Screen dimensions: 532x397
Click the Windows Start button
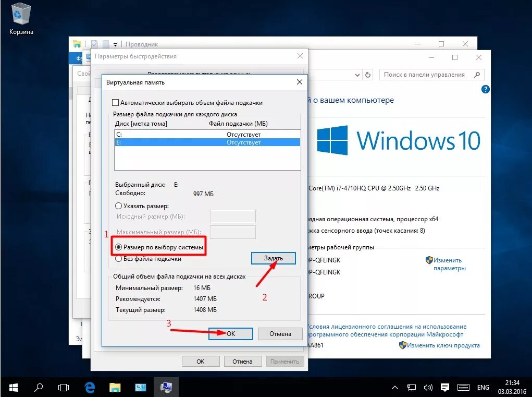(13, 387)
